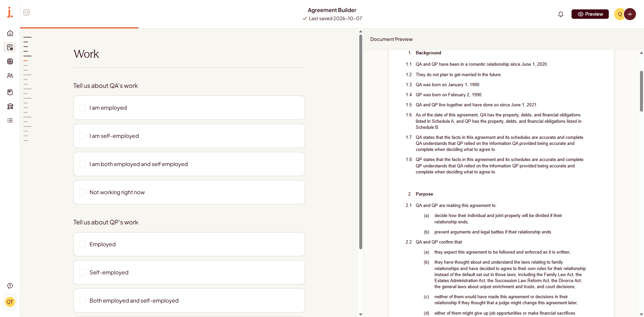Select 'I am employed' for QA

click(189, 108)
